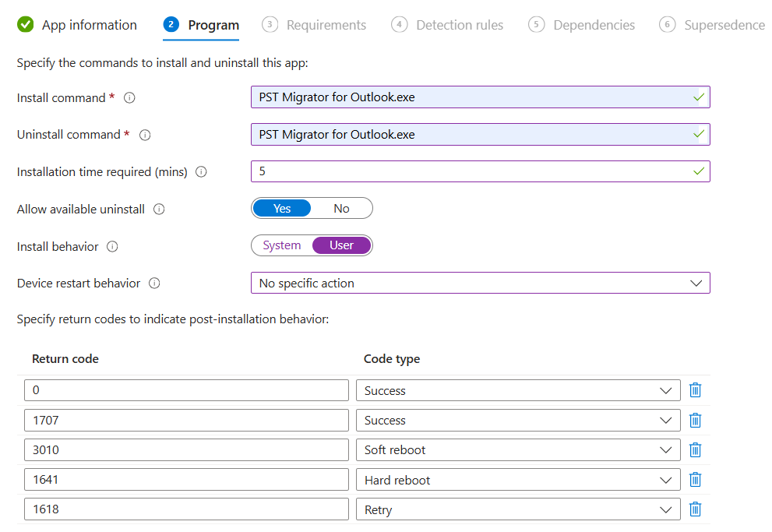
Task: Click the step 6 Supersedence circle icon
Action: [667, 24]
